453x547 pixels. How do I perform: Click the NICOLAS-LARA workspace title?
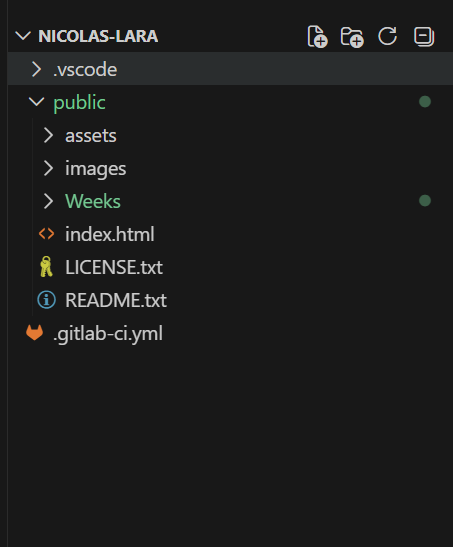click(x=98, y=36)
